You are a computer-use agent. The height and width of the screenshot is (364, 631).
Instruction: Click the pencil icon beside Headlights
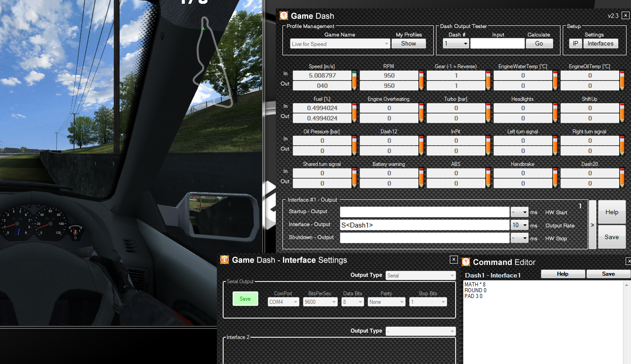click(x=555, y=113)
